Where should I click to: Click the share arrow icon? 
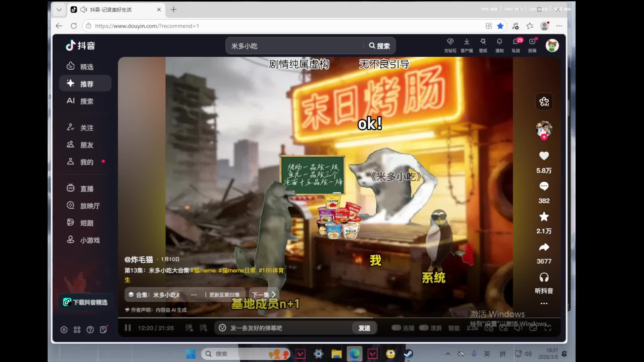pos(544,247)
